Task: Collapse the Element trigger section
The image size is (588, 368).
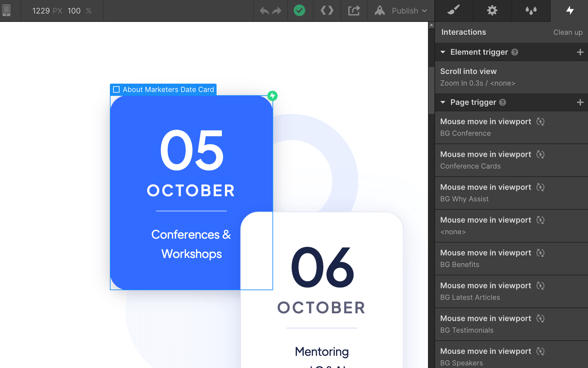Action: (443, 52)
